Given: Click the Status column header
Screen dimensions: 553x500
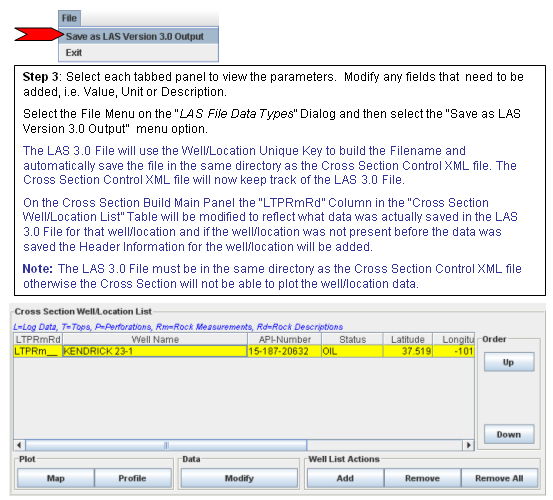Looking at the screenshot, I should point(352,339).
